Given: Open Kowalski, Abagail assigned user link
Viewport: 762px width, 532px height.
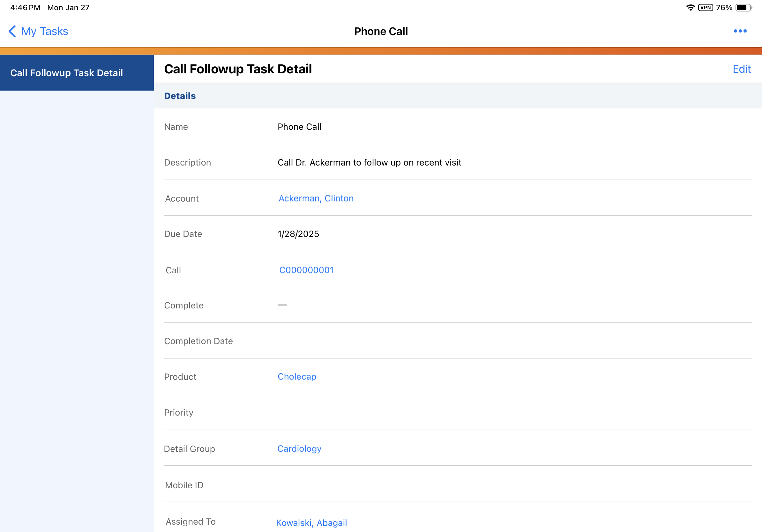Looking at the screenshot, I should coord(311,523).
